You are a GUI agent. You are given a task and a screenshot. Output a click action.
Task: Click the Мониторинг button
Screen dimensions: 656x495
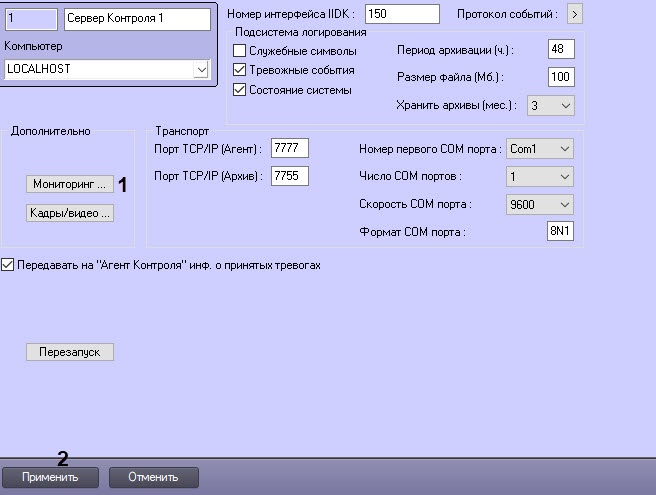69,185
